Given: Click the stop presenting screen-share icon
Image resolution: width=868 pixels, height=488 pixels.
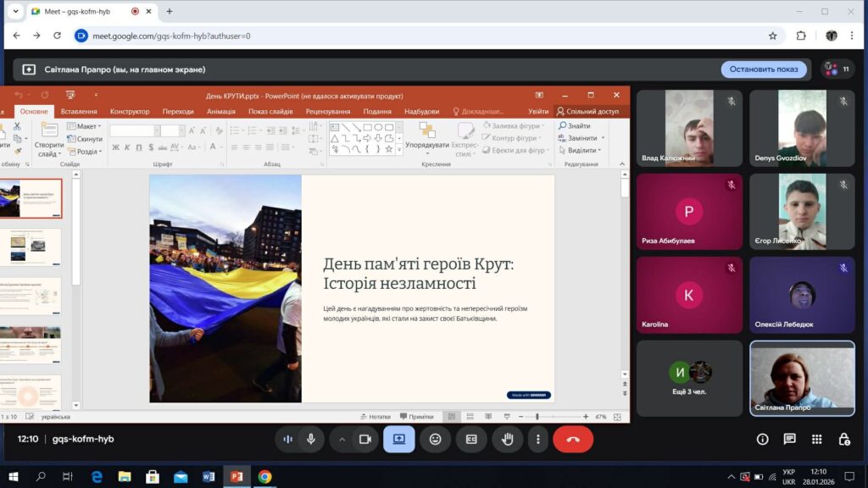Looking at the screenshot, I should click(399, 439).
